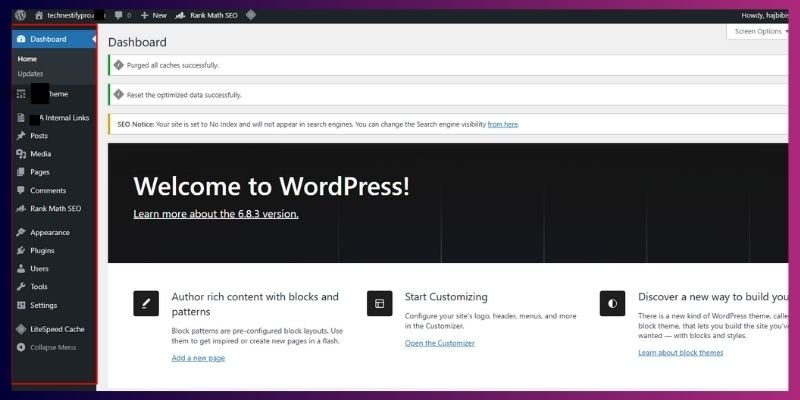Follow the 'from here' search visibility link
Screen dimensions: 800x400
click(x=503, y=124)
